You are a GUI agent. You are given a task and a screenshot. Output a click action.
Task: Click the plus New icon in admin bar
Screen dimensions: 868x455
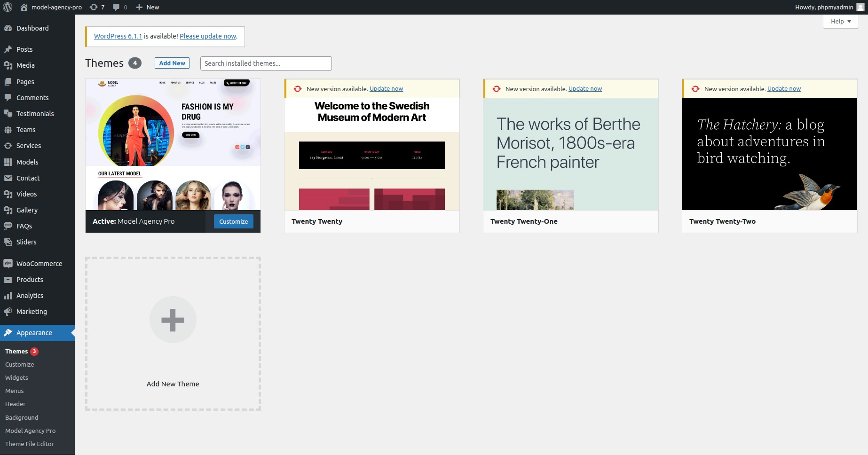point(139,7)
